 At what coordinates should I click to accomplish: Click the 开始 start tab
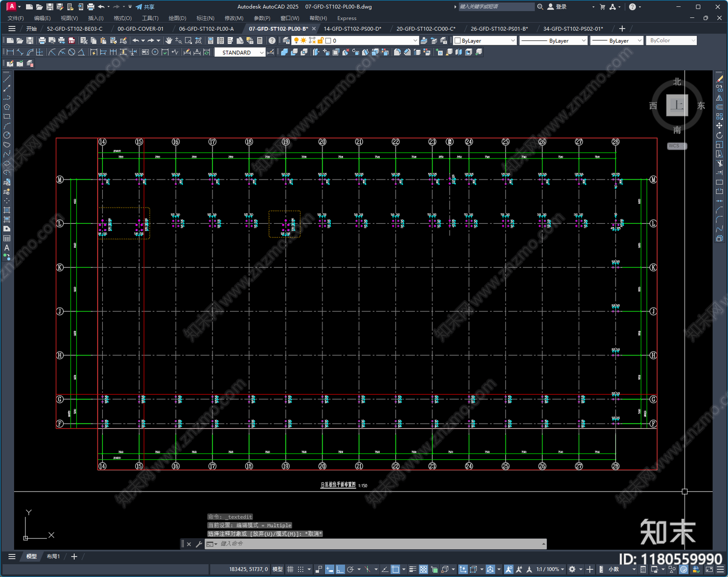(31, 29)
